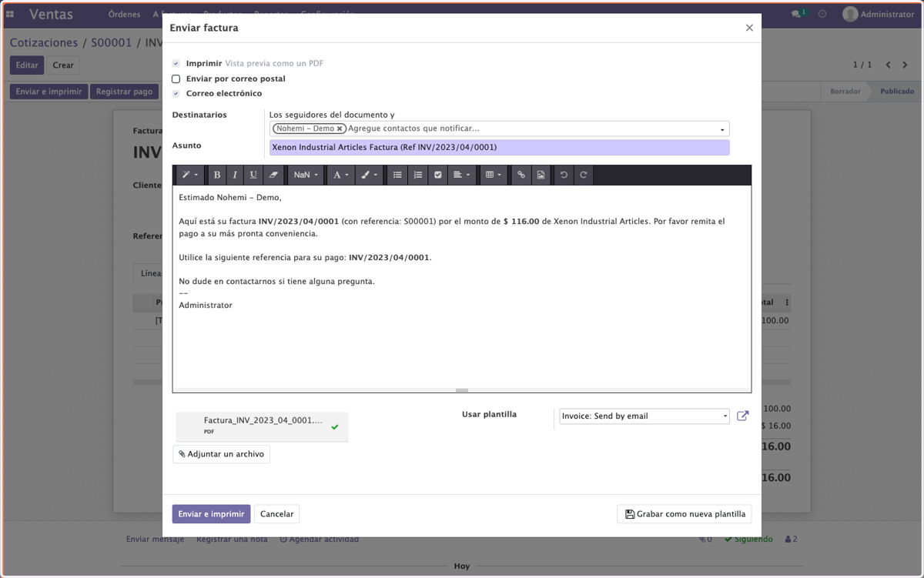Viewport: 924px width, 578px height.
Task: Go to next record arrow
Action: (906, 65)
